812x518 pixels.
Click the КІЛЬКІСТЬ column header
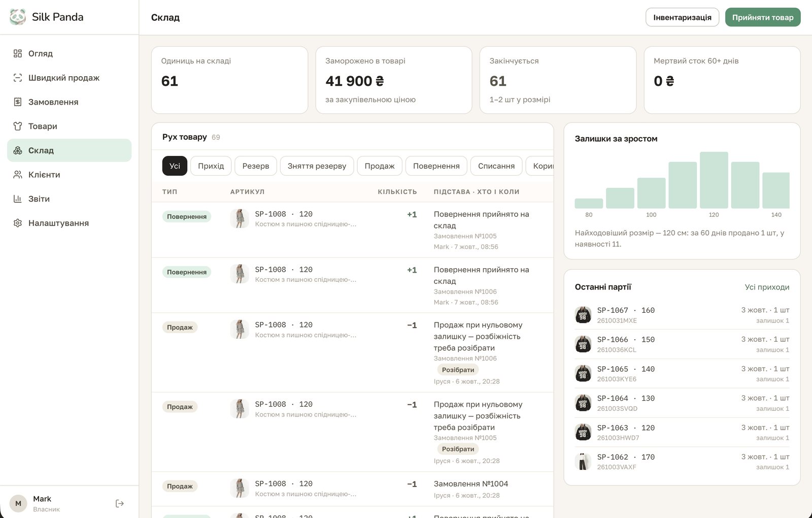click(x=397, y=192)
